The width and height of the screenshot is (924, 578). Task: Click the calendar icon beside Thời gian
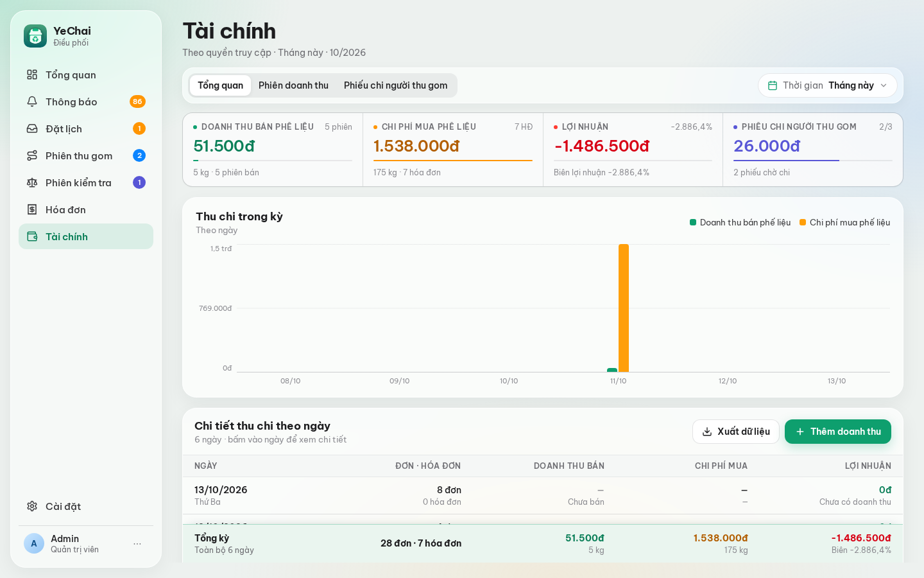[x=773, y=85]
